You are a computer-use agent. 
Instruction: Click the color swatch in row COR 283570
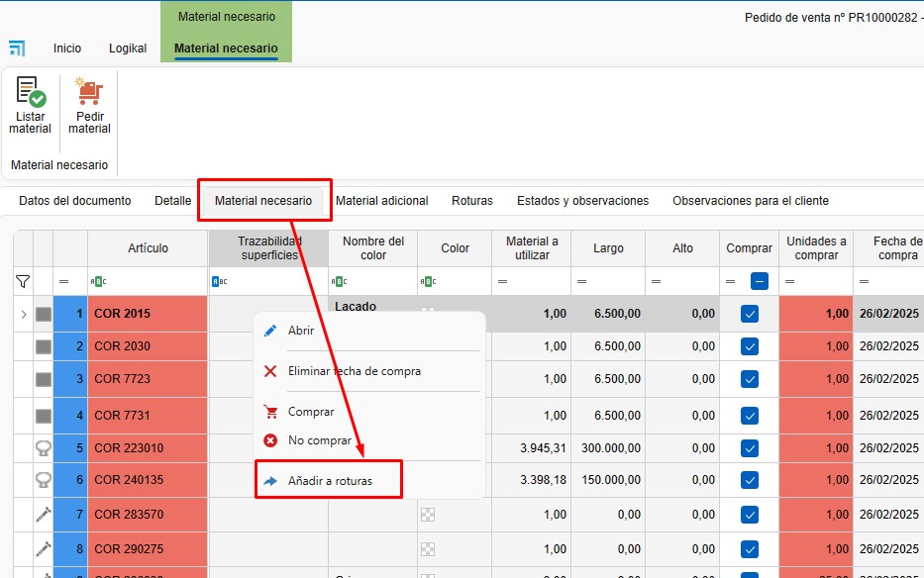point(428,515)
